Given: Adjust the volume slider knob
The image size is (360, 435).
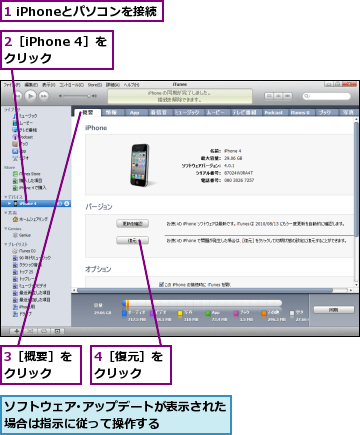Looking at the screenshot, I should coord(89,96).
